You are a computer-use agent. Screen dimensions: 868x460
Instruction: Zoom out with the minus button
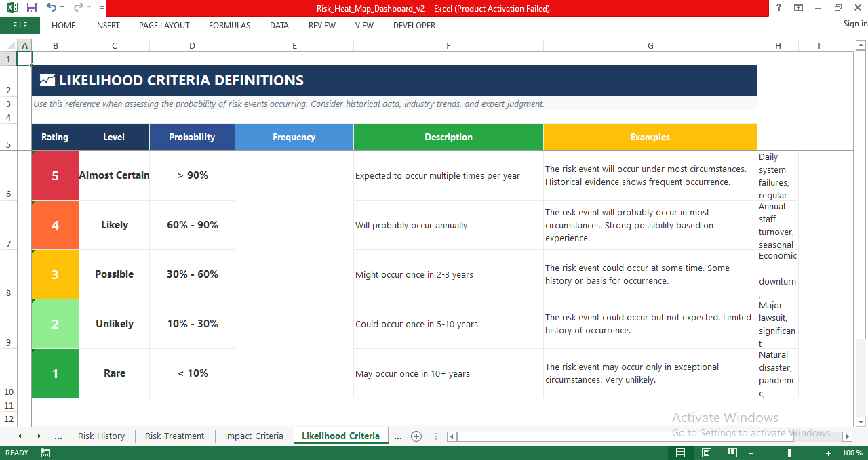tap(750, 453)
